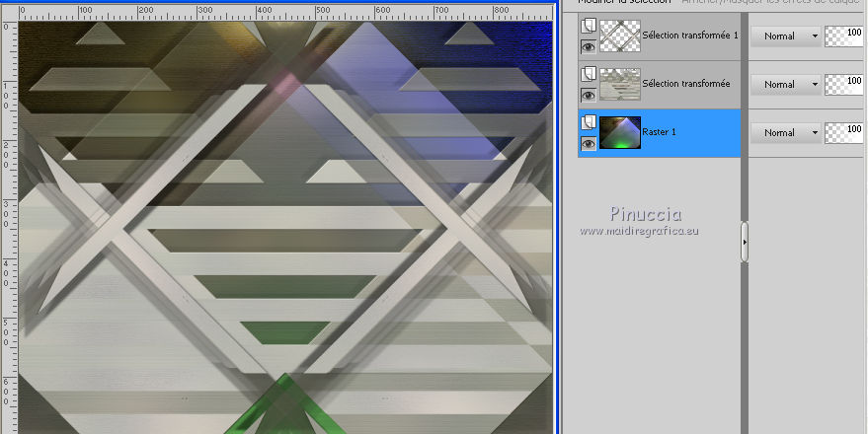Open blend mode dropdown for Sélection transformée 1
This screenshot has height=434, width=868.
click(x=785, y=36)
